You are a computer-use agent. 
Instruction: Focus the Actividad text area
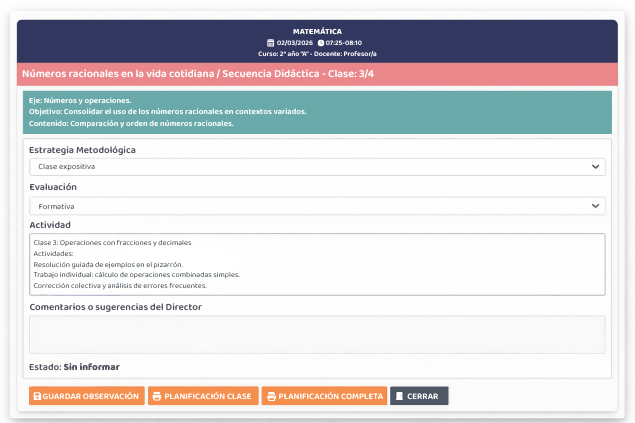pos(316,264)
